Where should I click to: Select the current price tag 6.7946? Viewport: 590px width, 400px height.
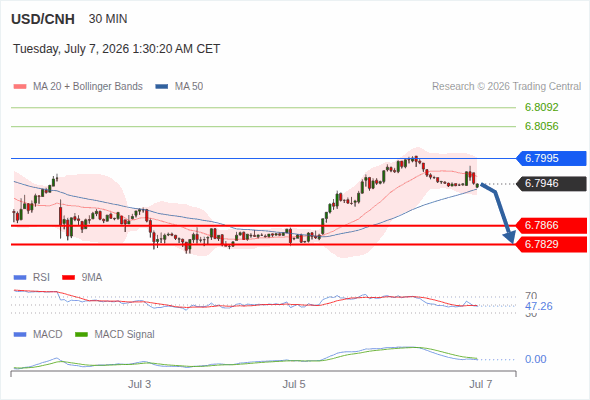551,184
